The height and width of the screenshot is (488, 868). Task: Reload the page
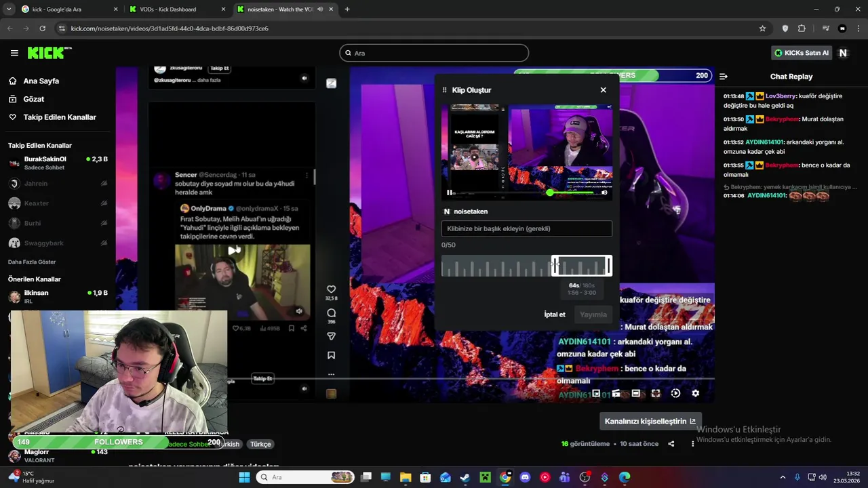click(42, 28)
